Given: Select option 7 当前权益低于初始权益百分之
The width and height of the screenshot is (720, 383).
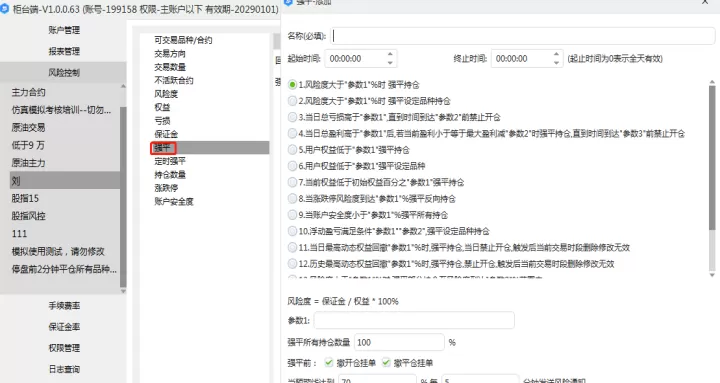Looking at the screenshot, I should click(x=292, y=182).
